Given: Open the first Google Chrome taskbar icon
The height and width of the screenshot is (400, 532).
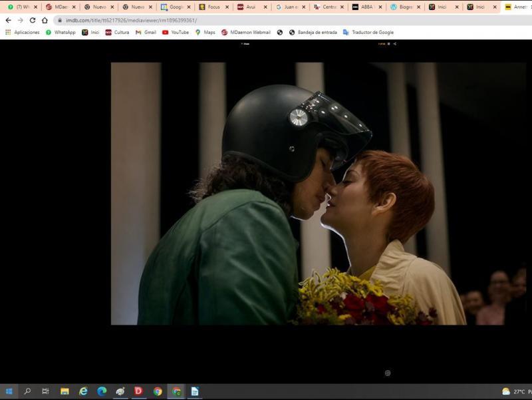Looking at the screenshot, I should click(x=158, y=391).
